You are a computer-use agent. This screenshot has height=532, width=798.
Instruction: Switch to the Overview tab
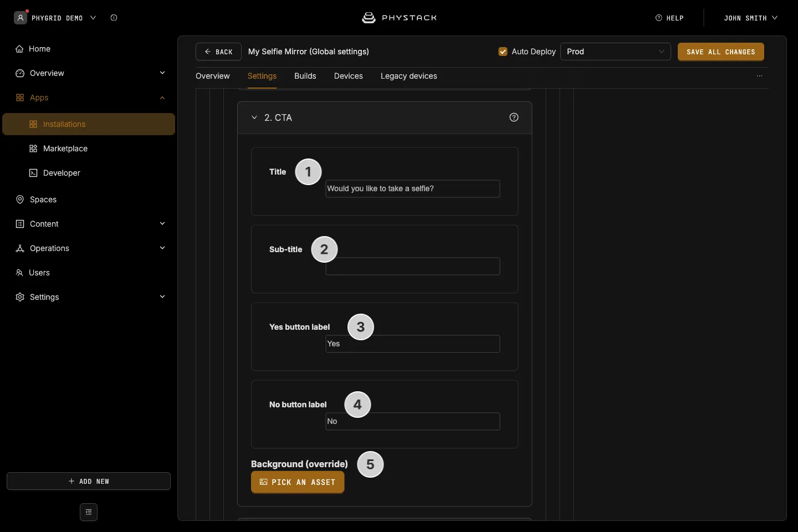tap(213, 76)
